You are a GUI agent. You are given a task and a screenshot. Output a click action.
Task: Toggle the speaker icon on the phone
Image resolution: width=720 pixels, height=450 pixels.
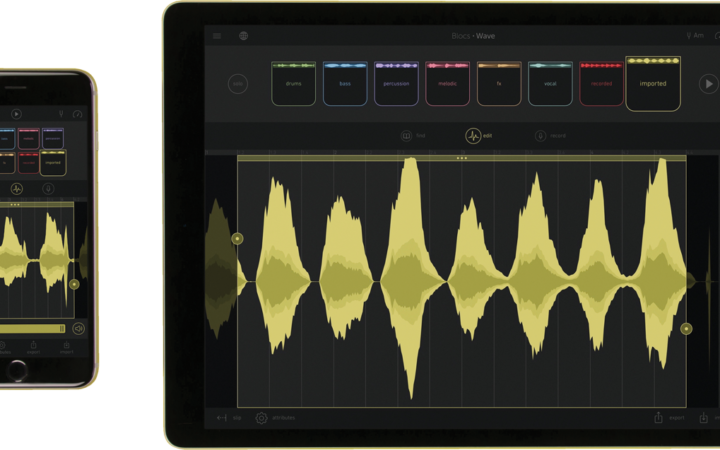[x=78, y=328]
